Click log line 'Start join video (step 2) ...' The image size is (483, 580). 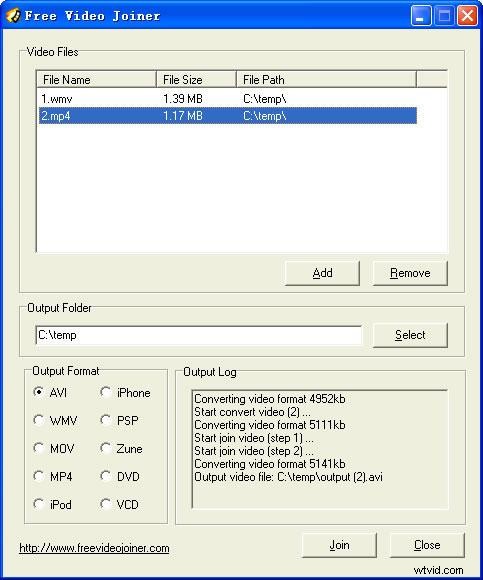[x=254, y=451]
